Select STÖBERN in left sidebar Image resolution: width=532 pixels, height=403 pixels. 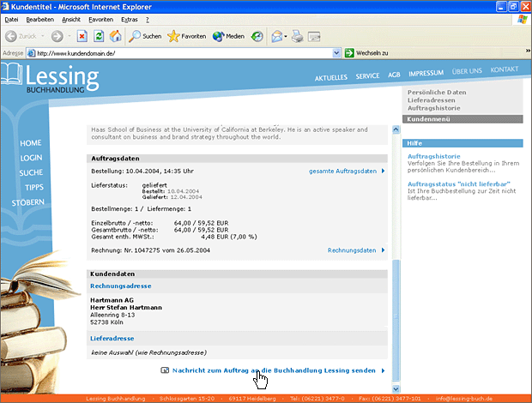click(27, 202)
